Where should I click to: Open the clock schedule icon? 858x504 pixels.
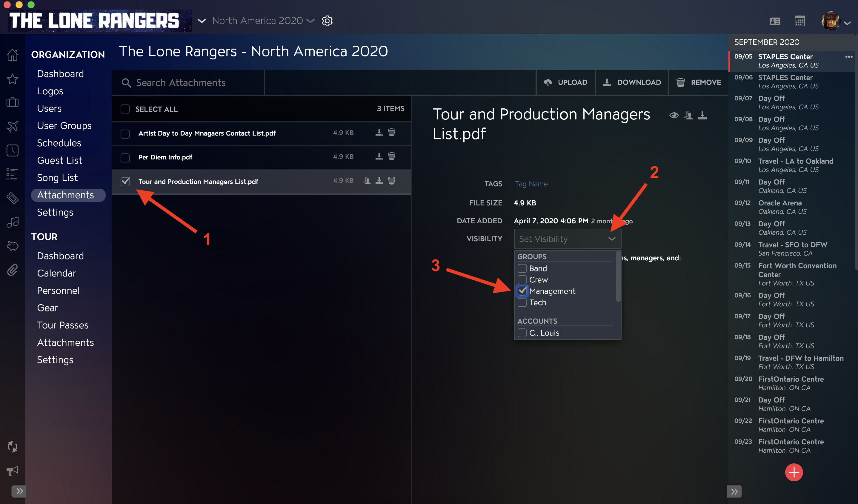13,150
